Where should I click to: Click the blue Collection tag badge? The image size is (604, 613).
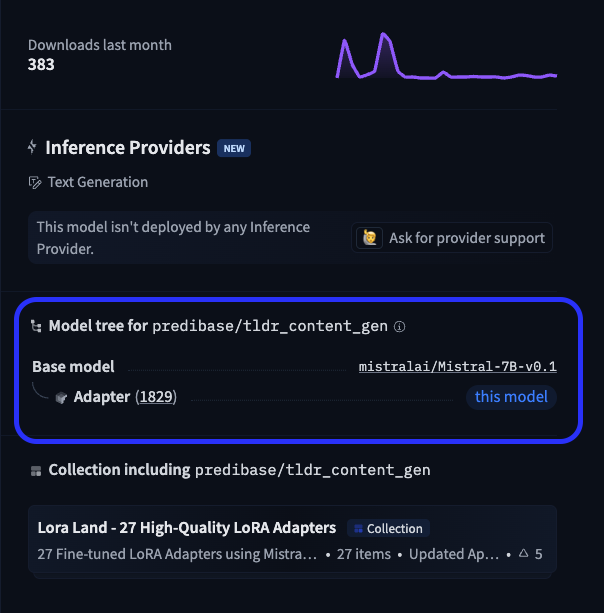(x=388, y=529)
